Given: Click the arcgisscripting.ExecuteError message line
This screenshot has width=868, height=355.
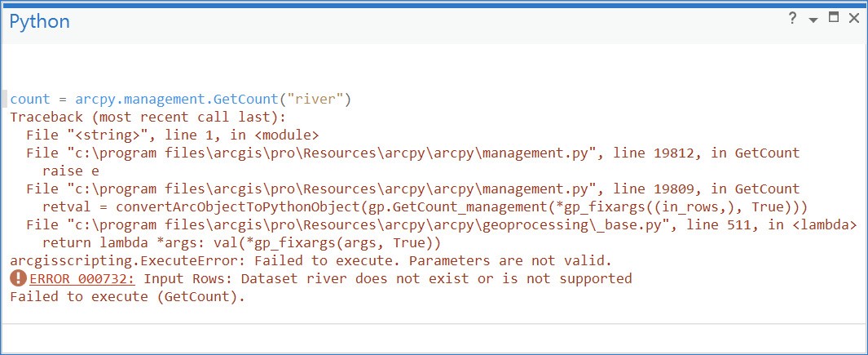Looking at the screenshot, I should click(x=310, y=261).
